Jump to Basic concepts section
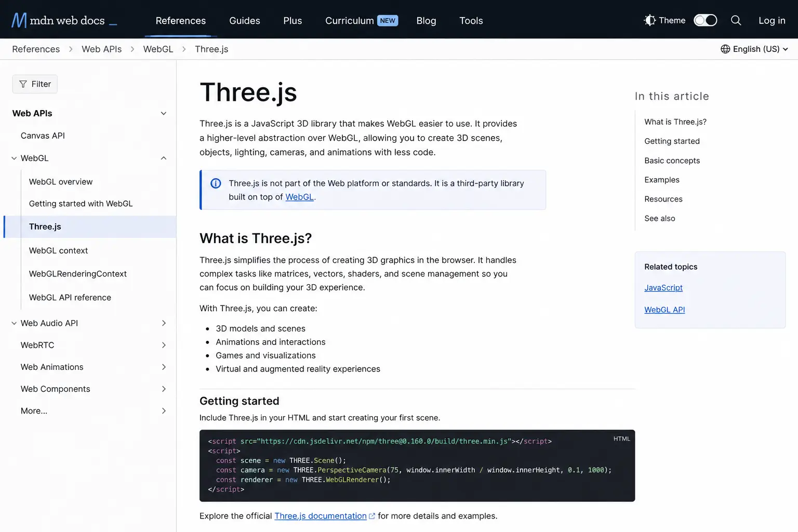 point(672,161)
